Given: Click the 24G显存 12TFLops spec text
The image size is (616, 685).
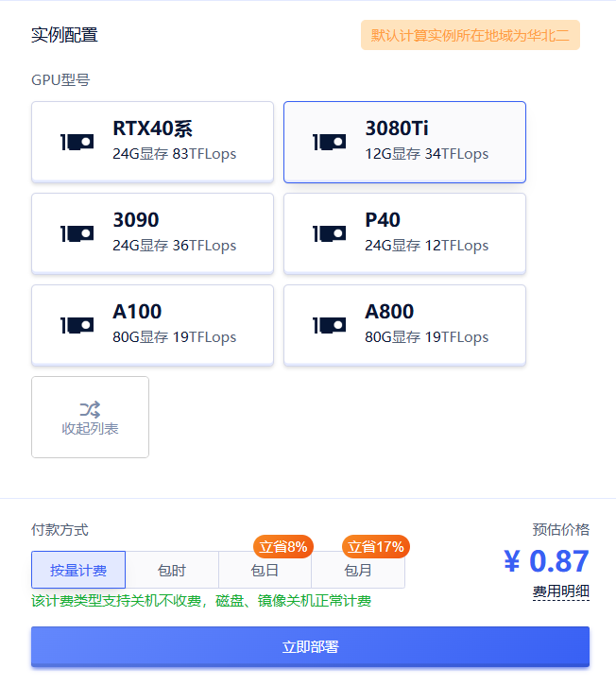Looking at the screenshot, I should 427,246.
